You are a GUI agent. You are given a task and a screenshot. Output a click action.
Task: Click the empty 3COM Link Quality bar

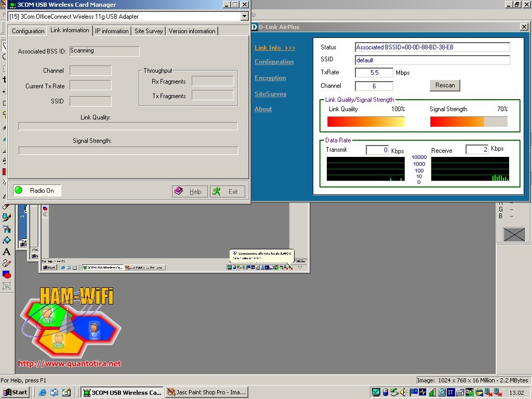point(128,126)
